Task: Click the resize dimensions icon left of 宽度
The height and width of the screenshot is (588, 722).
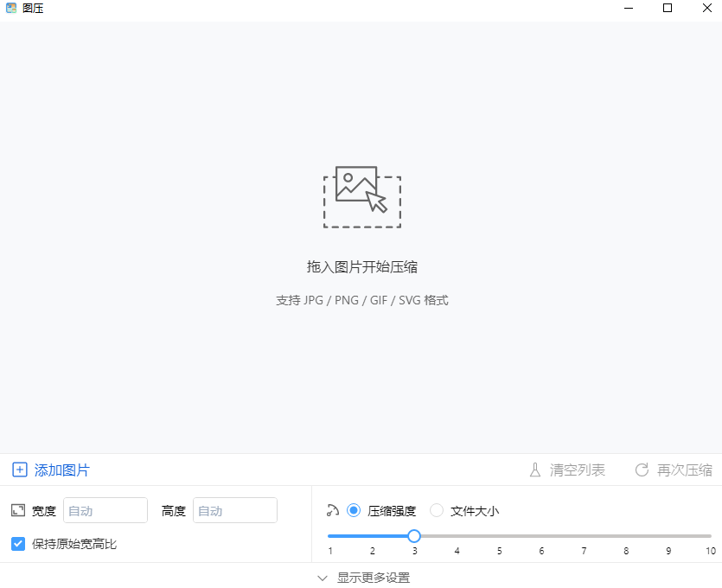Action: point(16,510)
